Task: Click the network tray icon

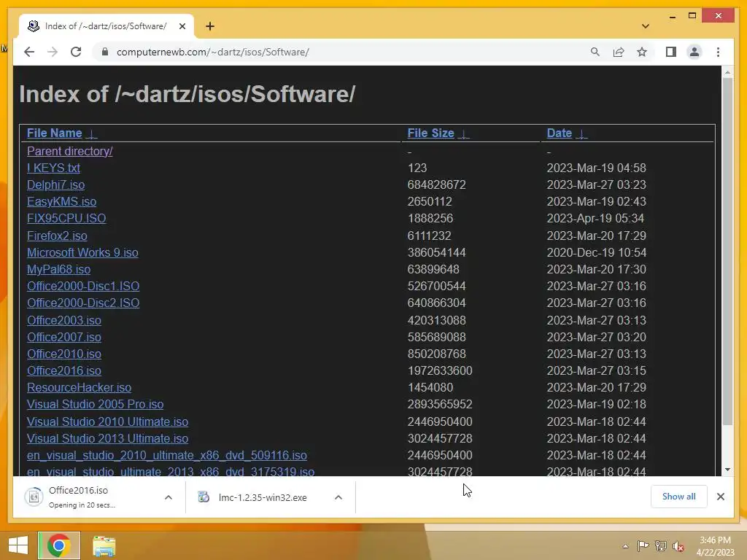Action: 661,546
